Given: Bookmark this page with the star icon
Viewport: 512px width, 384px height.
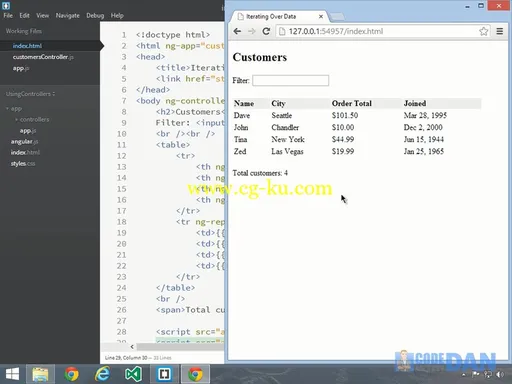Looking at the screenshot, I should click(x=484, y=31).
